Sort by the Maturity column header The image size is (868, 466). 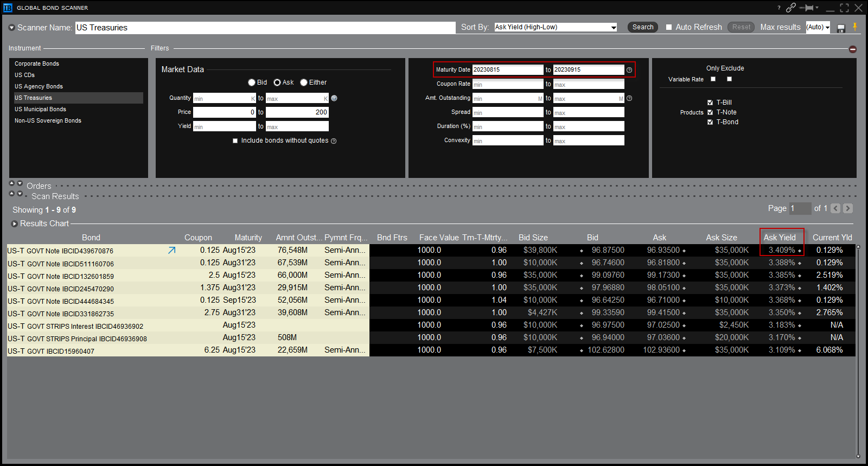pyautogui.click(x=248, y=238)
